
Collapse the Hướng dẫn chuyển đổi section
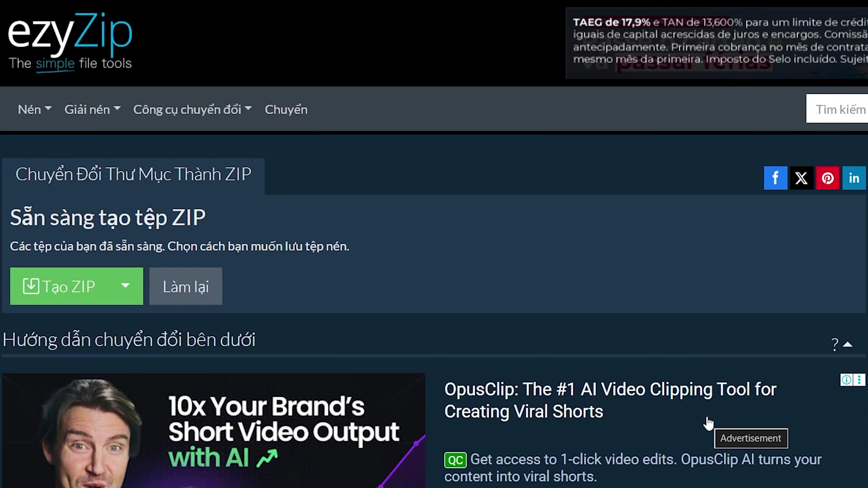[x=848, y=345]
